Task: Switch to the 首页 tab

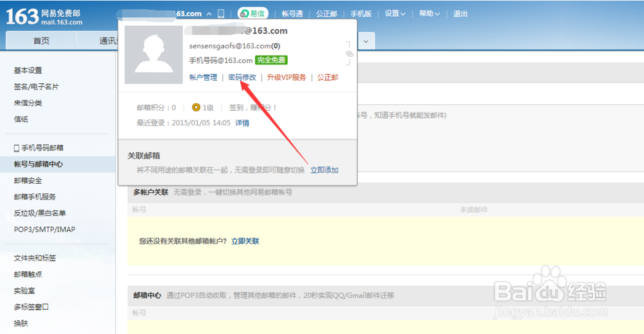Action: [41, 41]
